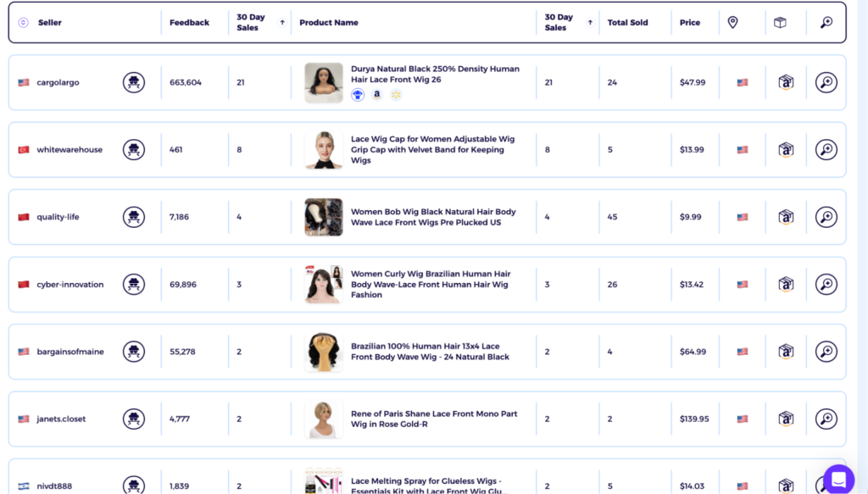Click feedback value 663,604
This screenshot has width=868, height=494.
[186, 82]
